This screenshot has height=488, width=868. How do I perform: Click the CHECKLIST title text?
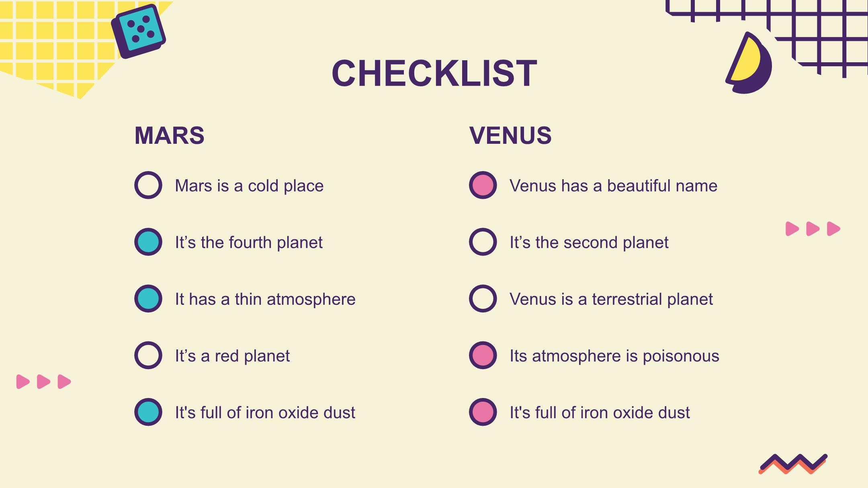click(x=434, y=73)
